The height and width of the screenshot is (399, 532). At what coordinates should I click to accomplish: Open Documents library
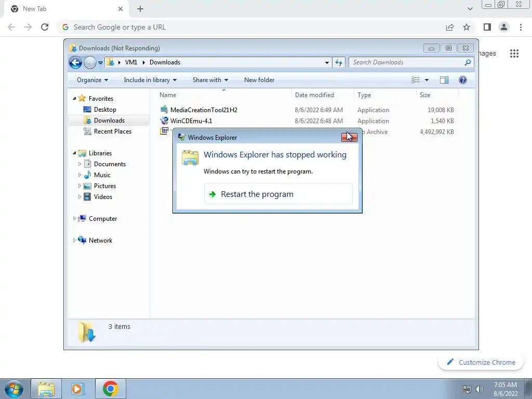pyautogui.click(x=110, y=164)
